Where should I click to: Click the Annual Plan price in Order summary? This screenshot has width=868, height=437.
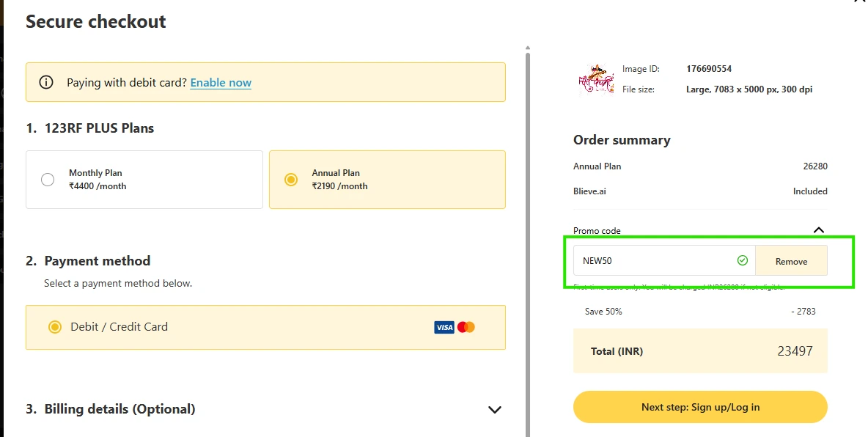(x=815, y=166)
